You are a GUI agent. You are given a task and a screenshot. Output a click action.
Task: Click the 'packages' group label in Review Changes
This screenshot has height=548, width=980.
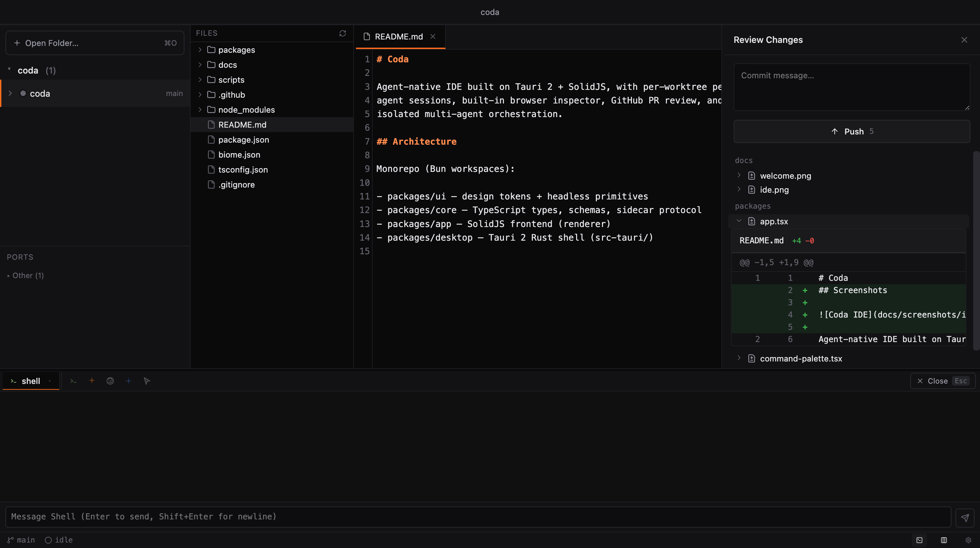[x=752, y=206]
